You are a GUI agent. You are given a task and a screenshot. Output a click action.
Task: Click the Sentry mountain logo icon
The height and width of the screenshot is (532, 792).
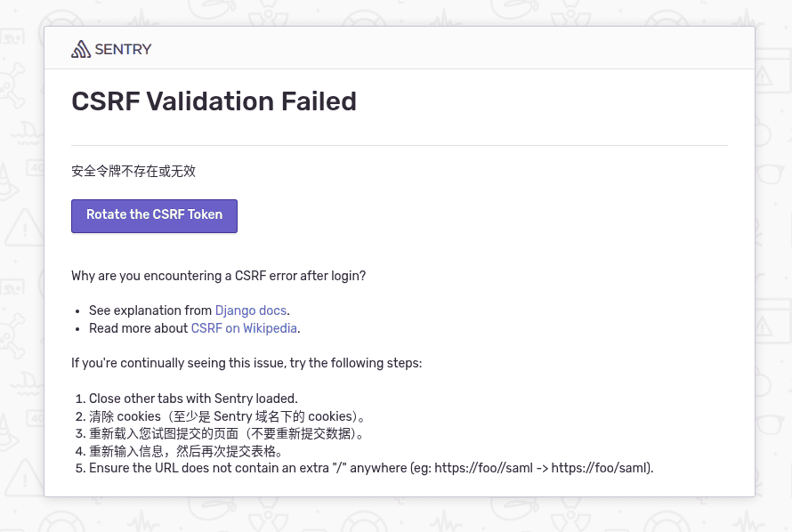(x=79, y=49)
